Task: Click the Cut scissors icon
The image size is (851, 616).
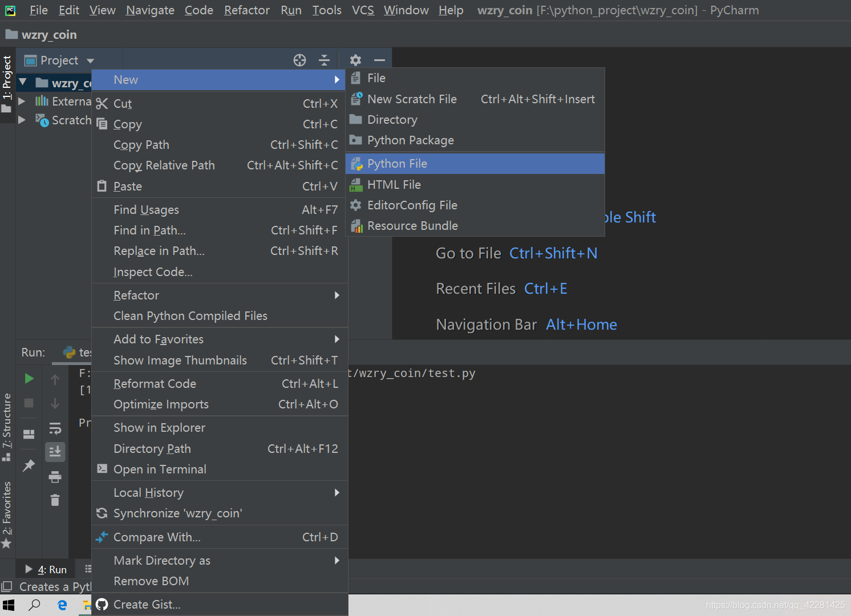Action: [x=102, y=103]
